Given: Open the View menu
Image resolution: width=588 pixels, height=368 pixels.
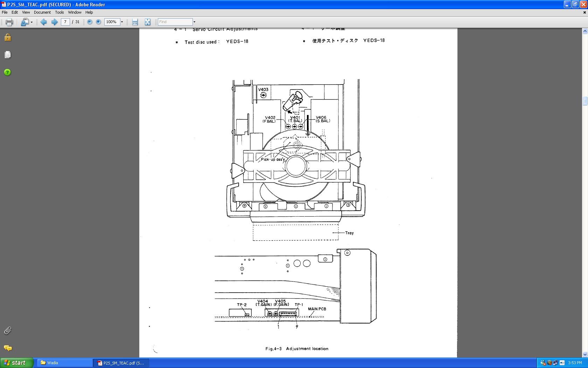Looking at the screenshot, I should click(26, 12).
